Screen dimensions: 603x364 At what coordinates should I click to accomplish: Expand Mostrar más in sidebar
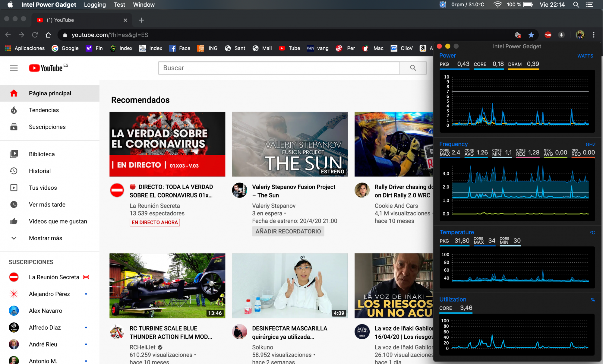tap(50, 238)
